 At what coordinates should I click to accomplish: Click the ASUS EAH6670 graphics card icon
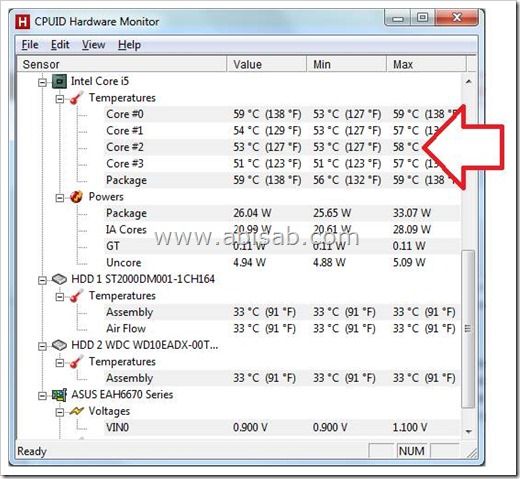tap(60, 395)
